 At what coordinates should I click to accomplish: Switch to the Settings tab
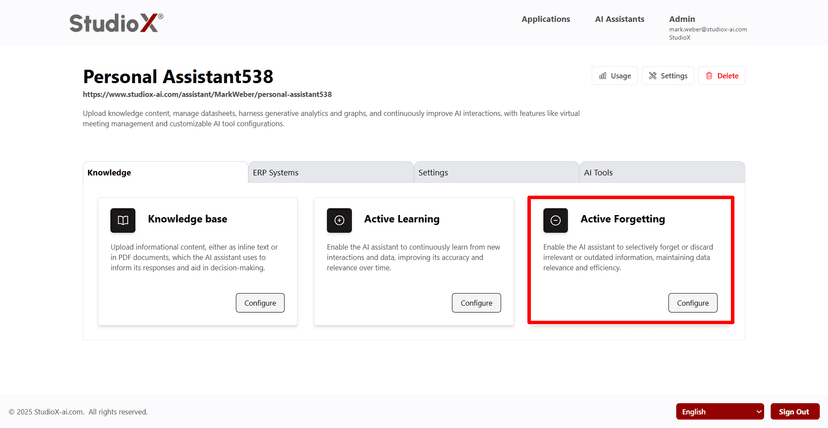(496, 173)
